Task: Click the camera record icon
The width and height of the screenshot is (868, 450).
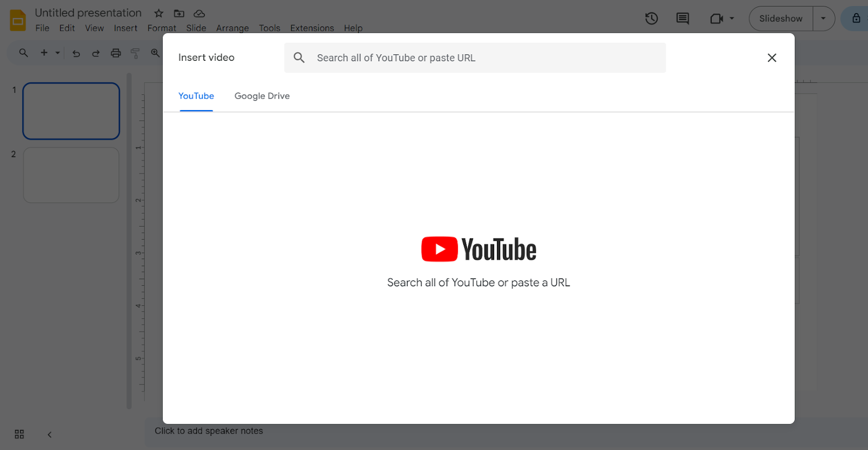Action: click(x=717, y=18)
